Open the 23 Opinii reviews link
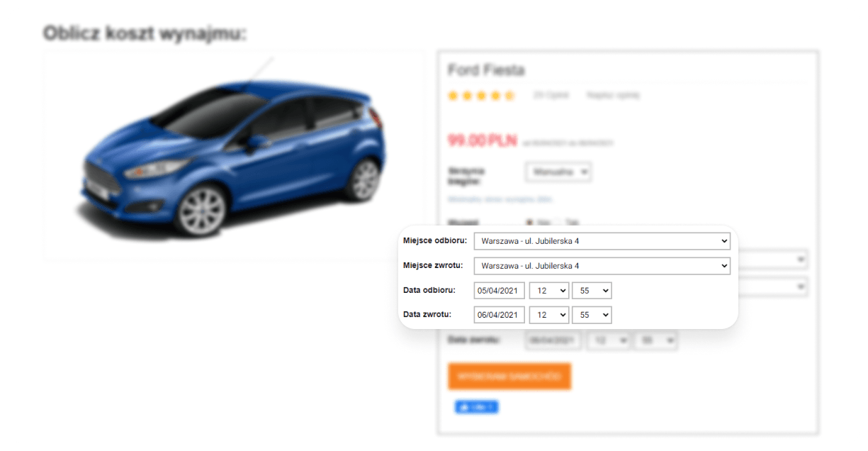 click(551, 95)
